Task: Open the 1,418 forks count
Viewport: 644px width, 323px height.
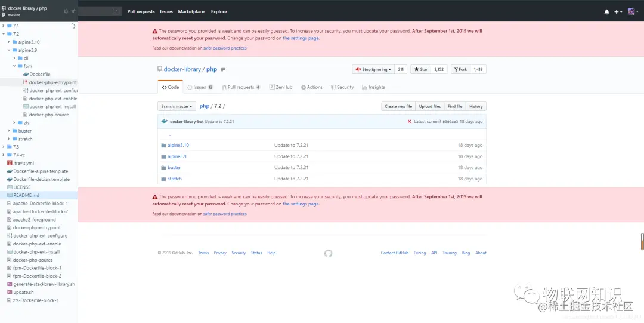Action: 478,69
